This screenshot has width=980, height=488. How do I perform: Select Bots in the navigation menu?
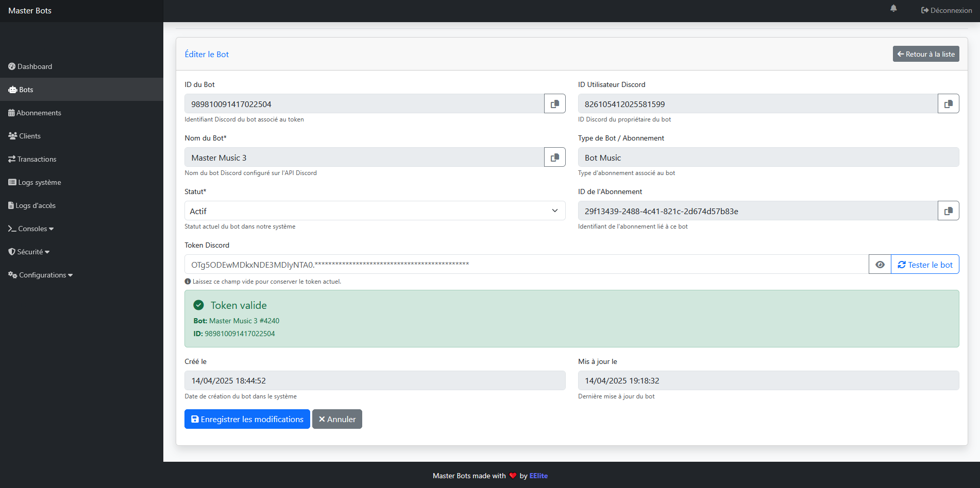[x=25, y=90]
